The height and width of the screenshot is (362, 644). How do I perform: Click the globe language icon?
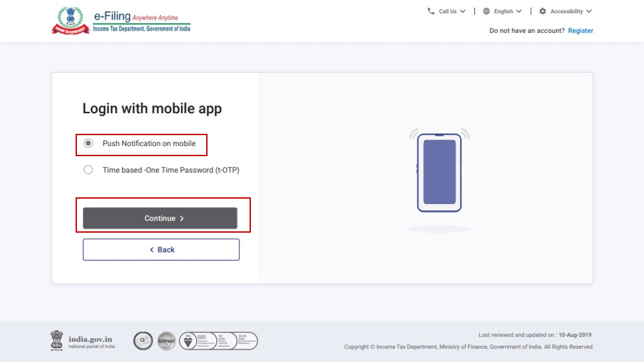pos(486,11)
